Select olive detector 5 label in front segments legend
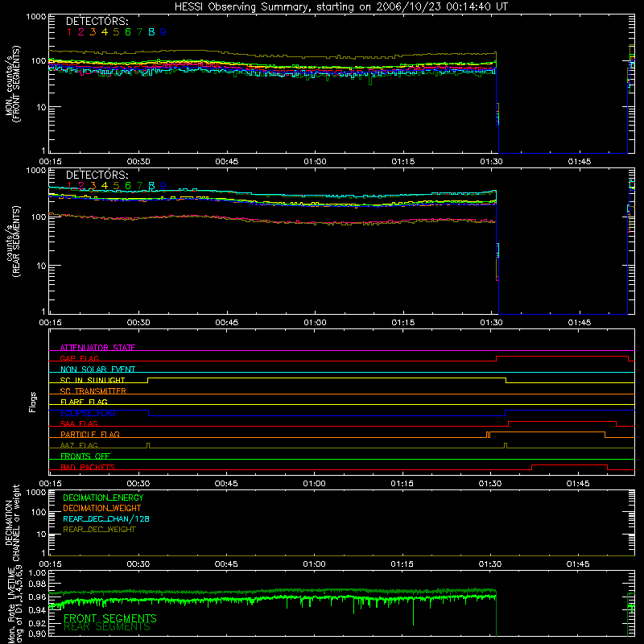Image resolution: width=644 pixels, height=644 pixels. tap(116, 32)
